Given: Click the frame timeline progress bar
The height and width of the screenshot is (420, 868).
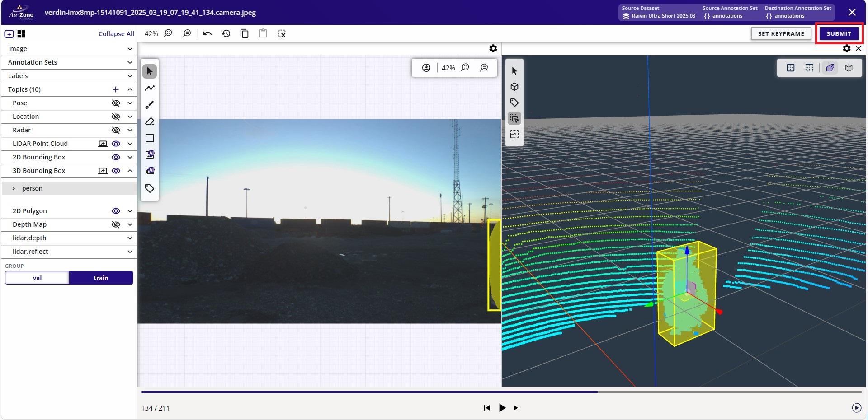Looking at the screenshot, I should 501,392.
